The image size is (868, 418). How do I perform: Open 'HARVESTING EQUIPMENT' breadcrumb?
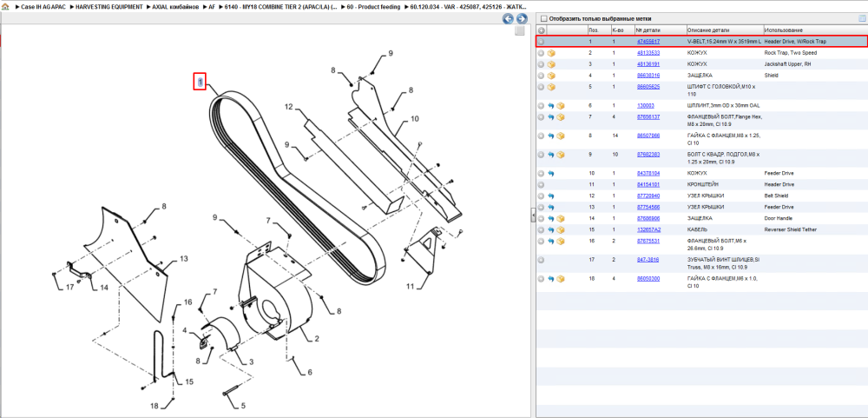click(109, 7)
